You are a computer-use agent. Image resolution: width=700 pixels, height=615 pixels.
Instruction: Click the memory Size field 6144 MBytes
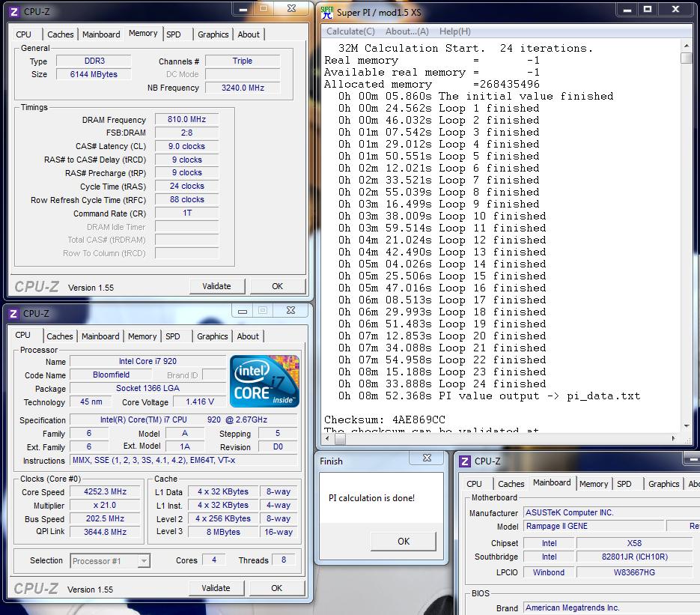pyautogui.click(x=94, y=74)
